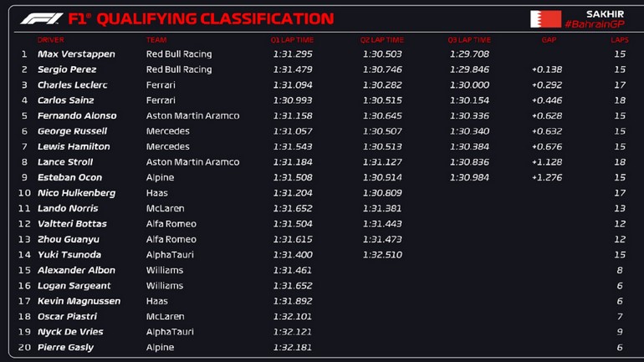Select the TEAM column header
Image resolution: width=644 pixels, height=362 pixels.
click(156, 39)
